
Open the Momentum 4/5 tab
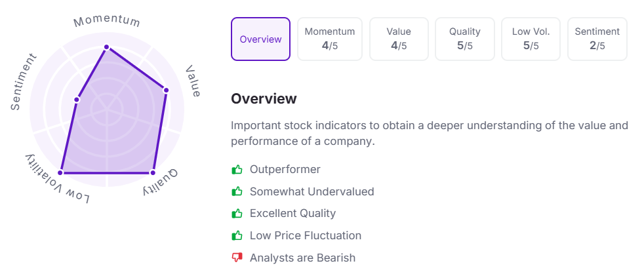(x=330, y=39)
